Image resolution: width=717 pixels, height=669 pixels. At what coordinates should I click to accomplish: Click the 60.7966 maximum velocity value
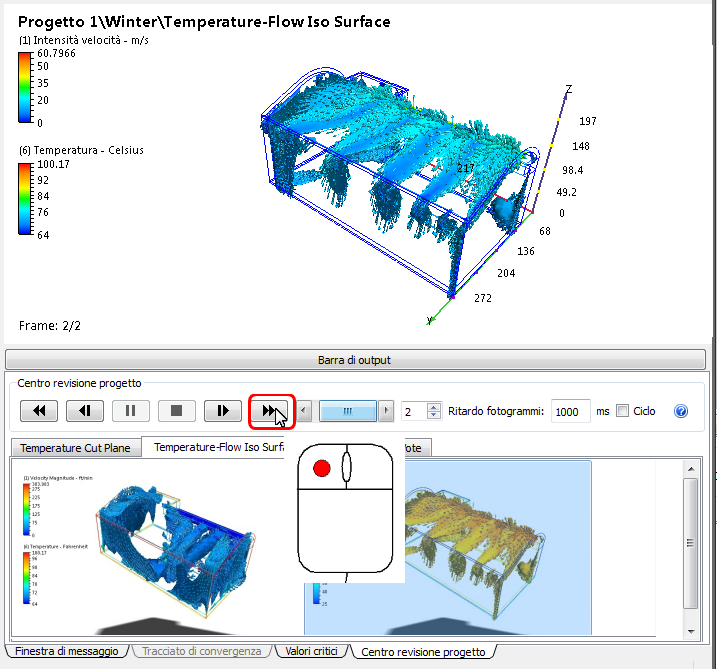[56, 53]
